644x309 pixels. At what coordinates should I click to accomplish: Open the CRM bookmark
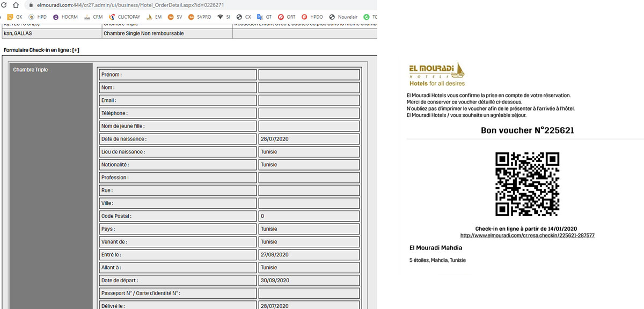93,17
